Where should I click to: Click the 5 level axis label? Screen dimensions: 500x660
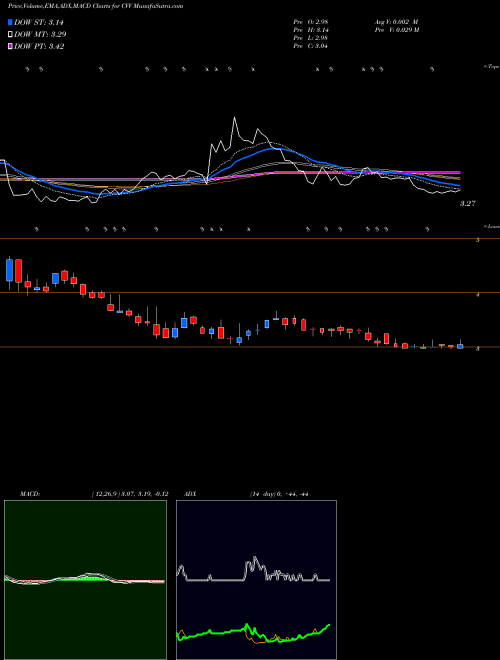pyautogui.click(x=477, y=240)
